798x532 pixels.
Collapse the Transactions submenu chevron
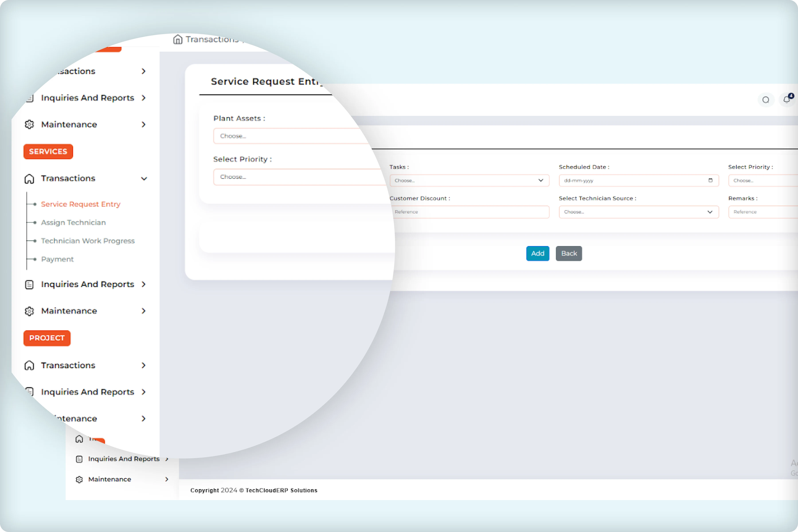click(x=144, y=178)
